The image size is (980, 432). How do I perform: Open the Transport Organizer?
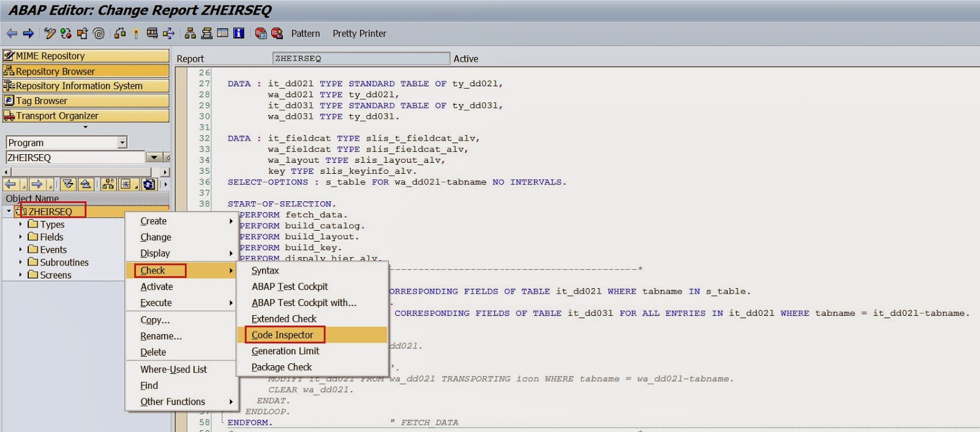point(86,116)
